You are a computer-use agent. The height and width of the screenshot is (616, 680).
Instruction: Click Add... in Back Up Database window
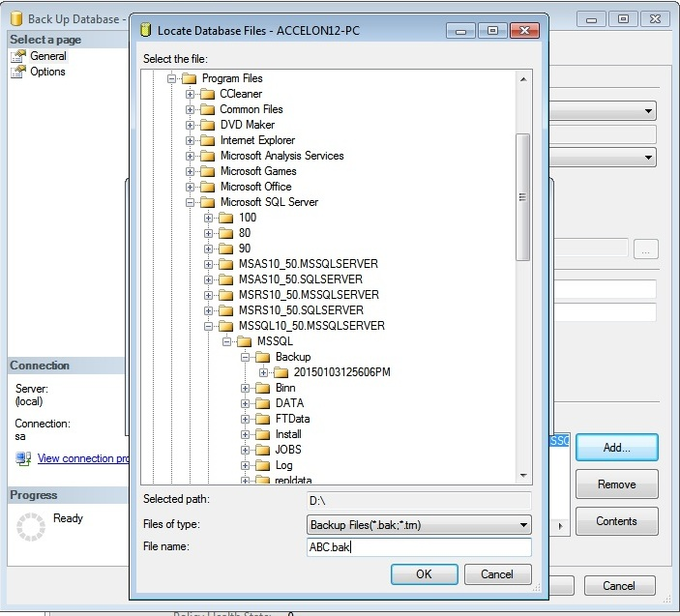point(617,448)
